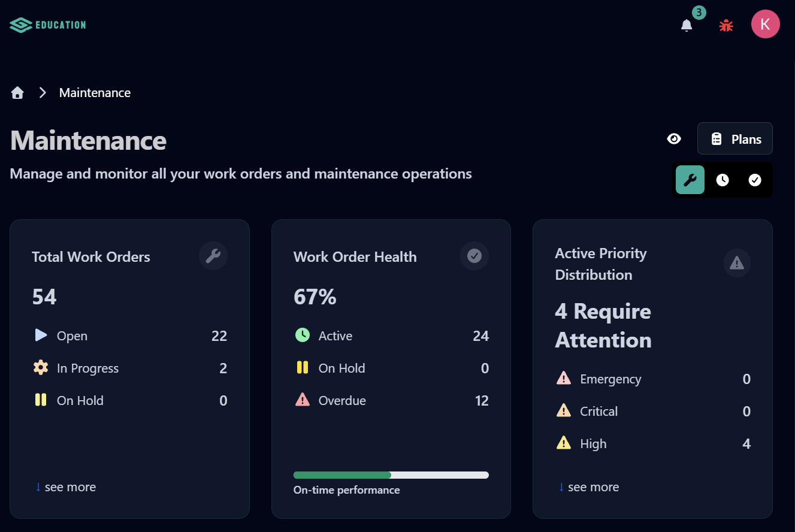This screenshot has height=532, width=795.
Task: Click the Emergency label
Action: 610,379
